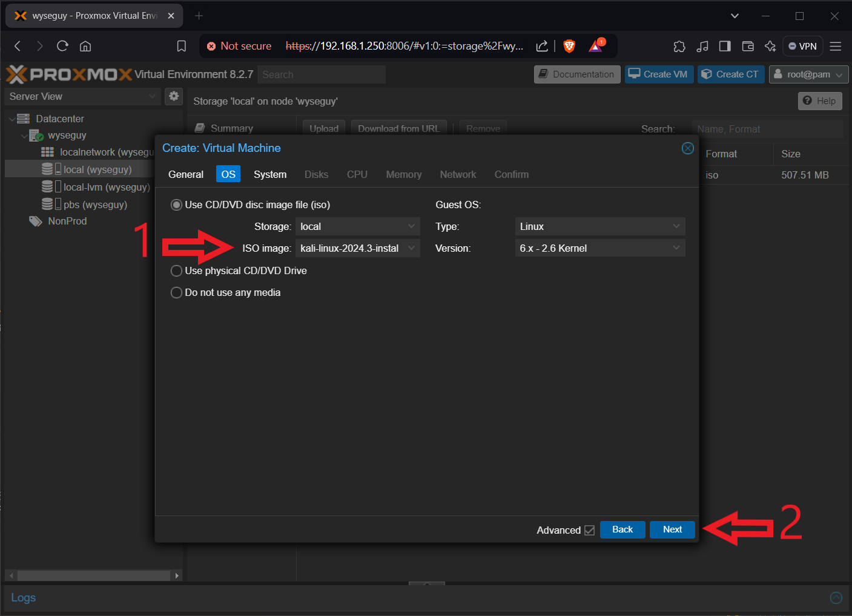
Task: Click the Upload button
Action: click(x=324, y=128)
